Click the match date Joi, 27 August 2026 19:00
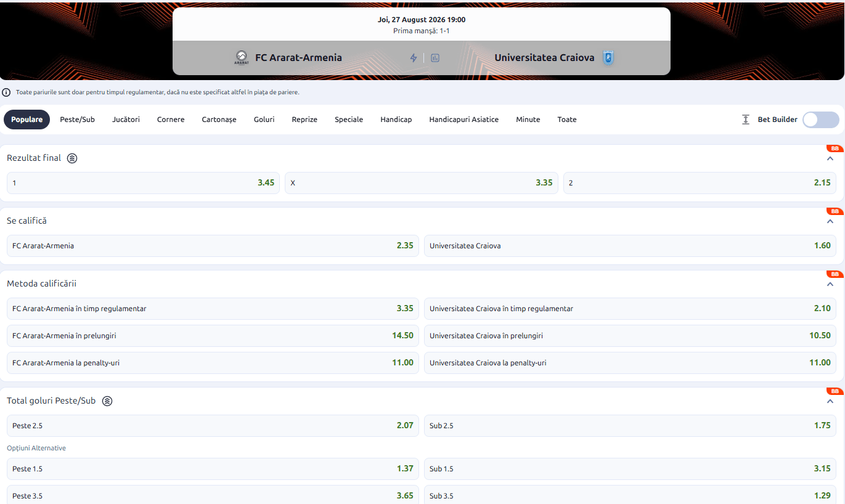 [x=422, y=20]
